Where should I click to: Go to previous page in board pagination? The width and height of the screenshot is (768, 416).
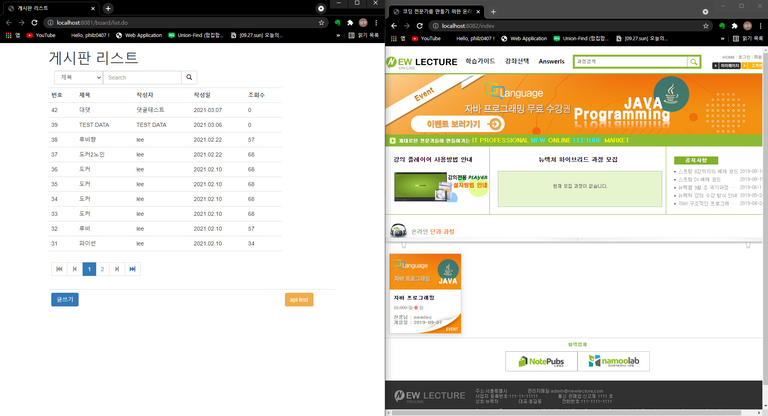(74, 269)
